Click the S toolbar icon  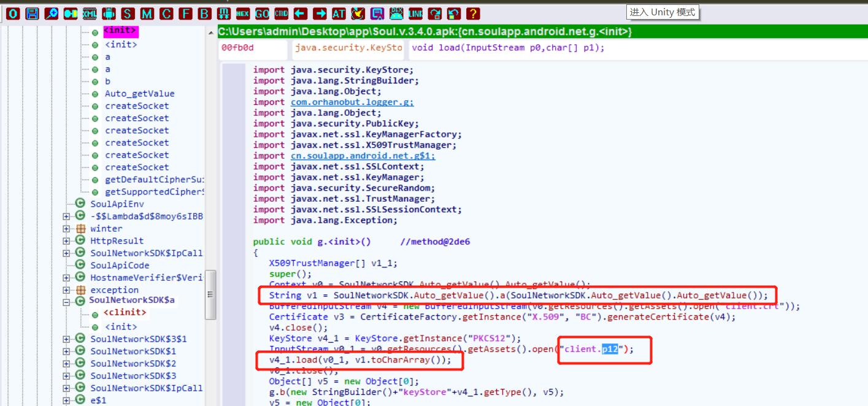point(128,13)
